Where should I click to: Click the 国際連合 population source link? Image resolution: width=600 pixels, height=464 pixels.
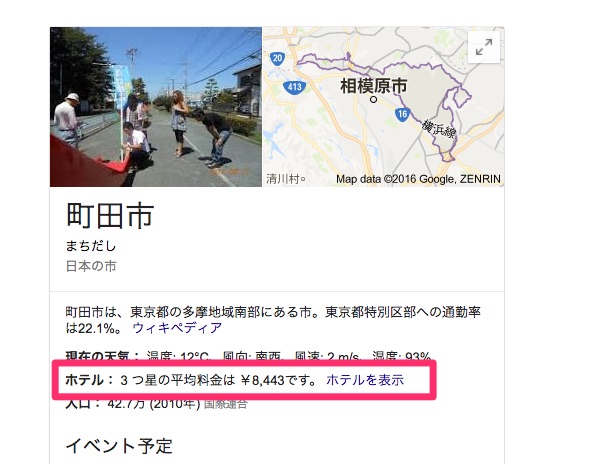pyautogui.click(x=225, y=404)
